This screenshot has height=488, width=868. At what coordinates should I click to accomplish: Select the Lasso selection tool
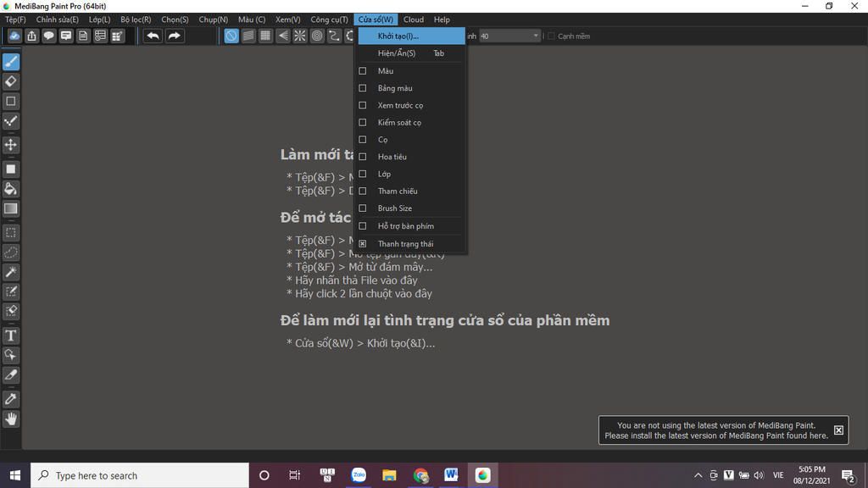[10, 252]
